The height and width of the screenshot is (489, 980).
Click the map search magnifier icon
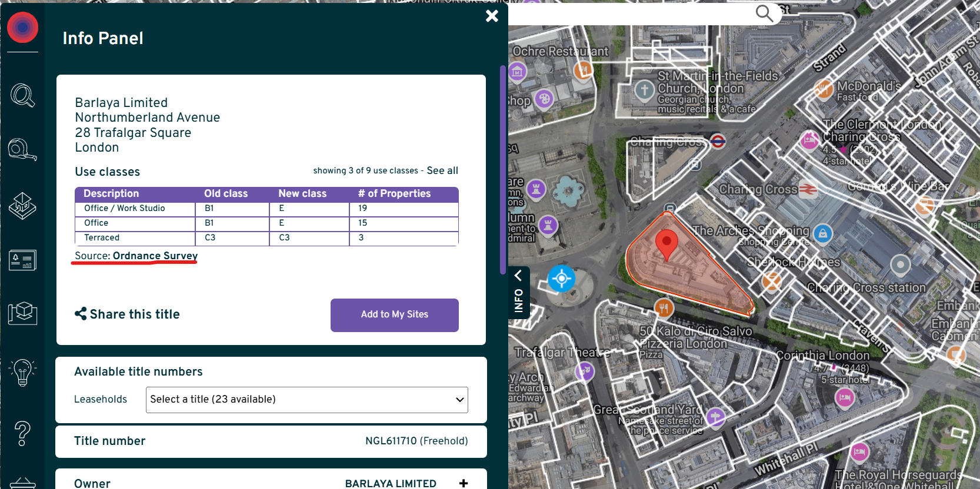coord(764,13)
